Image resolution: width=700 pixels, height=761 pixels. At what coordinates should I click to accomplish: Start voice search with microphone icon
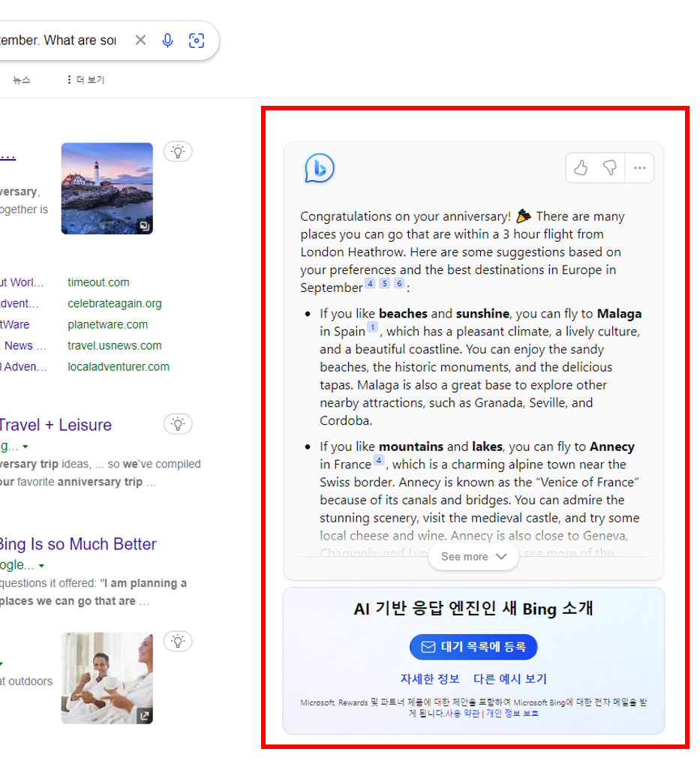coord(168,41)
